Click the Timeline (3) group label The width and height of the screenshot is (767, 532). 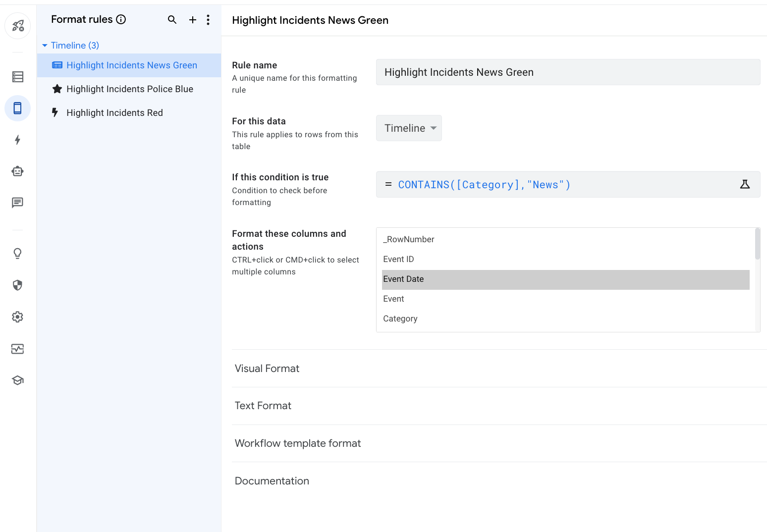click(75, 46)
